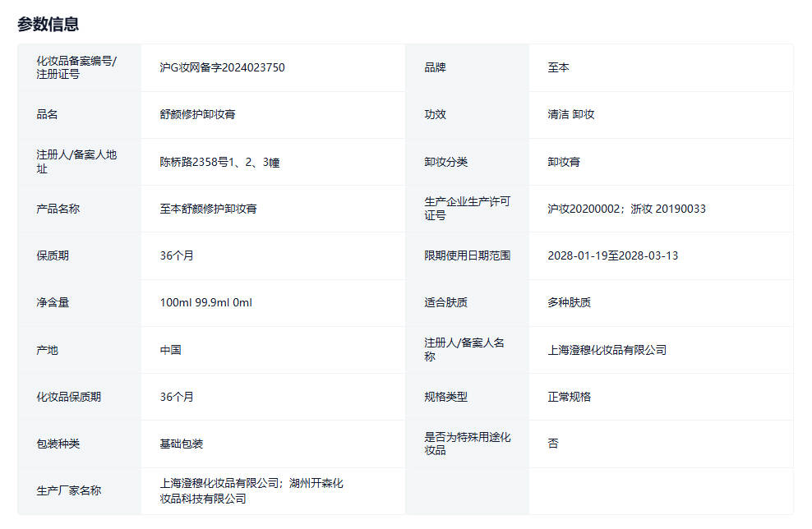Viewport: 812px width, 529px height.
Task: Select the 至本舒颜修护卸妆膏 product name value
Action: (x=208, y=209)
